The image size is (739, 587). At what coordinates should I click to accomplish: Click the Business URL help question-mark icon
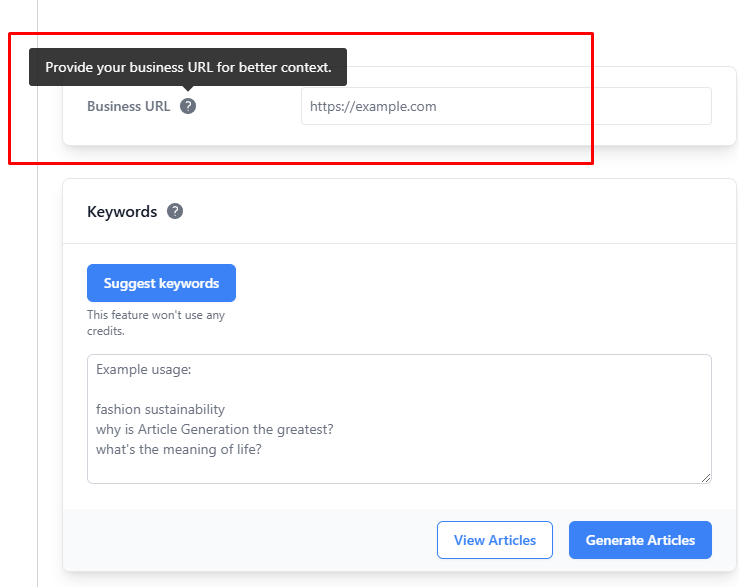pyautogui.click(x=188, y=106)
